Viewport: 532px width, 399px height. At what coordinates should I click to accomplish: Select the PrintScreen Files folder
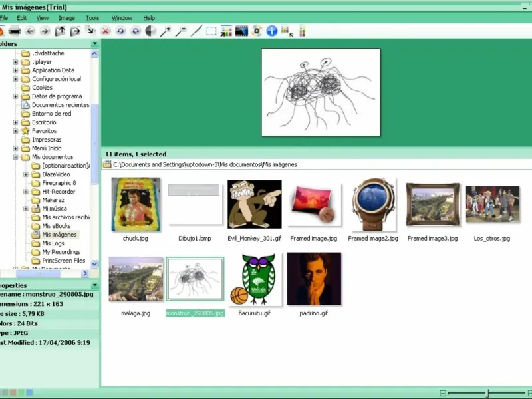63,261
